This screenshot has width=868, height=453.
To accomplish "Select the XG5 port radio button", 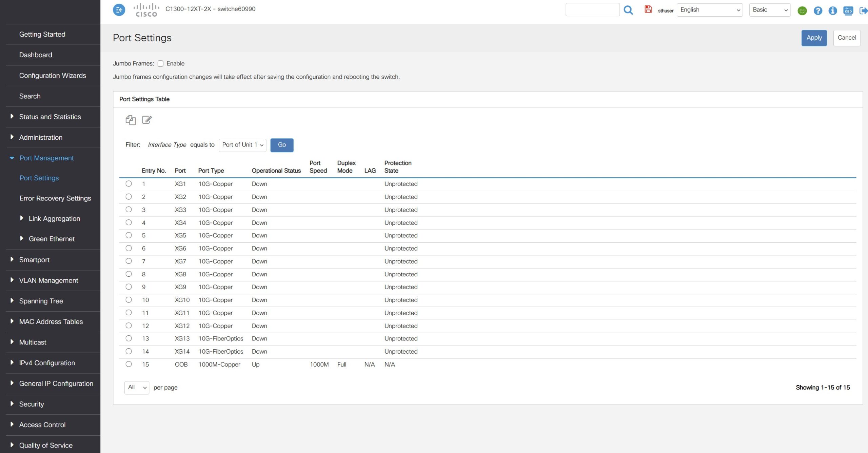I will (129, 235).
